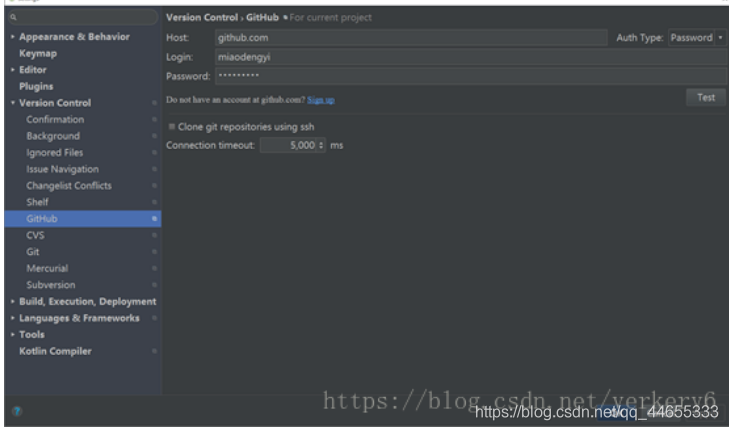Click the project icon beside Changelist Conflicts

(x=154, y=186)
